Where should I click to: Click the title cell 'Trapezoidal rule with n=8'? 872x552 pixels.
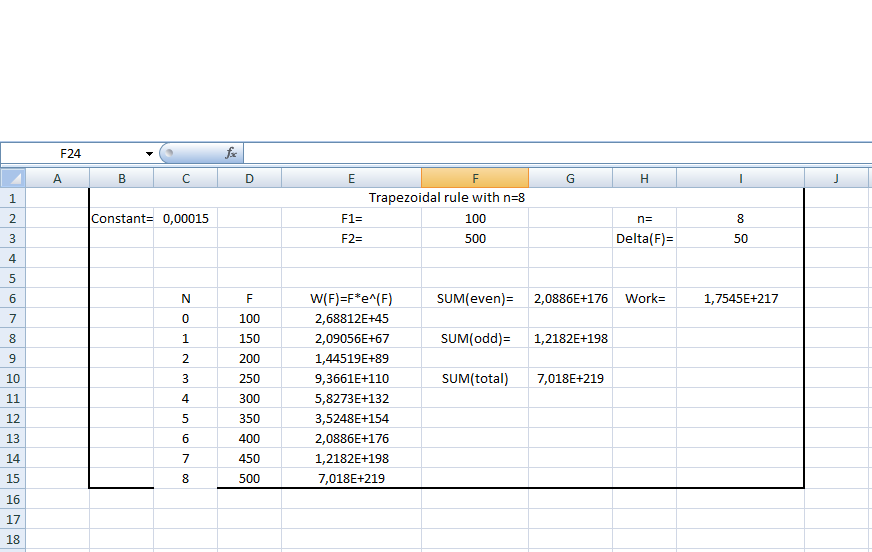(446, 198)
